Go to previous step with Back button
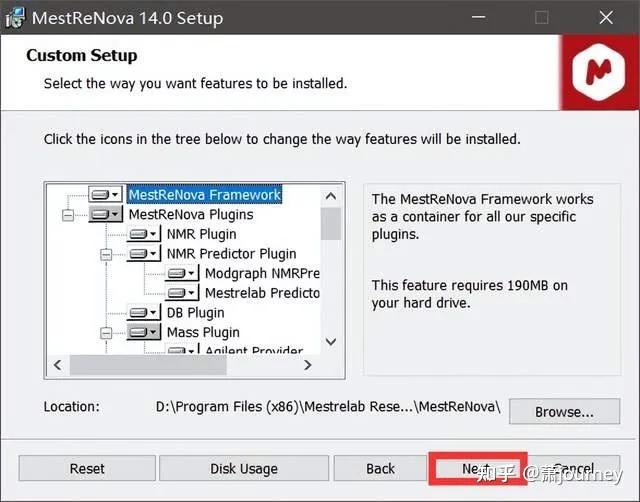The width and height of the screenshot is (640, 502). coord(380,468)
